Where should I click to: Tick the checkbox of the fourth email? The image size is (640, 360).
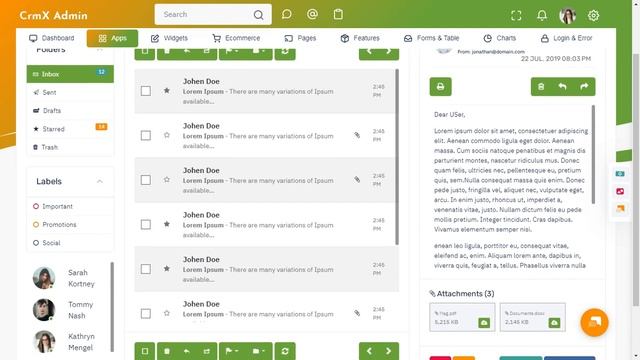pyautogui.click(x=146, y=224)
